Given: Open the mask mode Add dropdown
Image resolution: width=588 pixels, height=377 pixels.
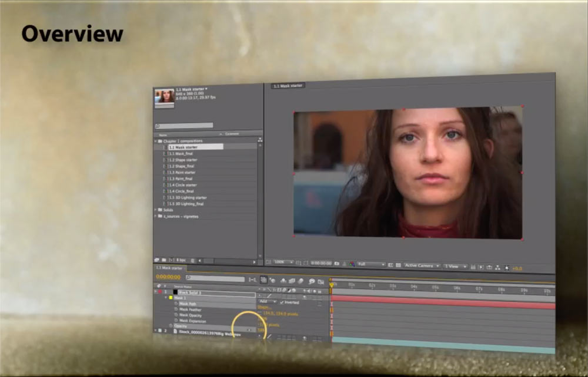Looking at the screenshot, I should pyautogui.click(x=267, y=301).
